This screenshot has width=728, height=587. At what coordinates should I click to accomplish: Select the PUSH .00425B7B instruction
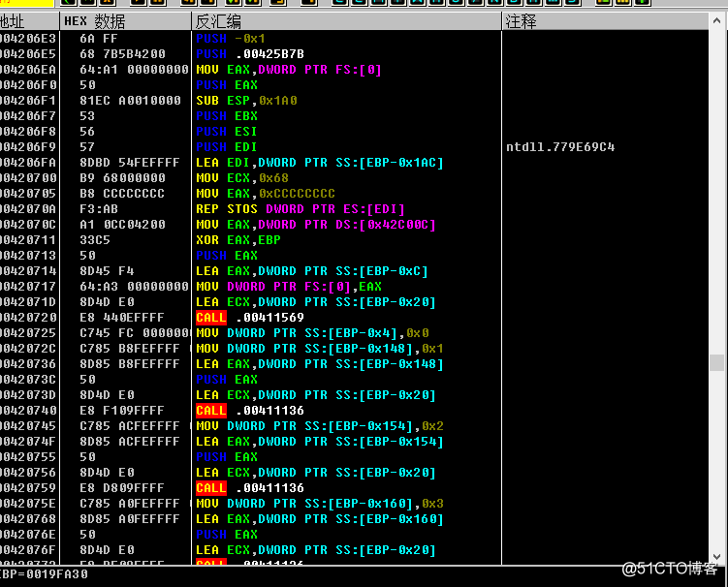pyautogui.click(x=250, y=54)
